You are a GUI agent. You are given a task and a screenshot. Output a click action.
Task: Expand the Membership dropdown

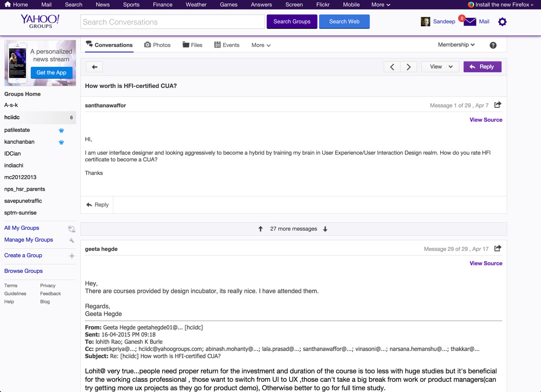pyautogui.click(x=456, y=45)
